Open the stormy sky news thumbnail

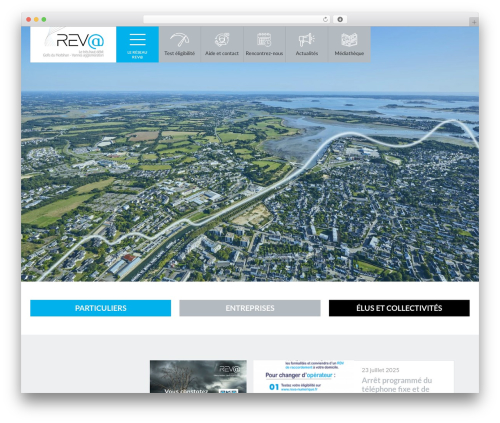click(198, 376)
